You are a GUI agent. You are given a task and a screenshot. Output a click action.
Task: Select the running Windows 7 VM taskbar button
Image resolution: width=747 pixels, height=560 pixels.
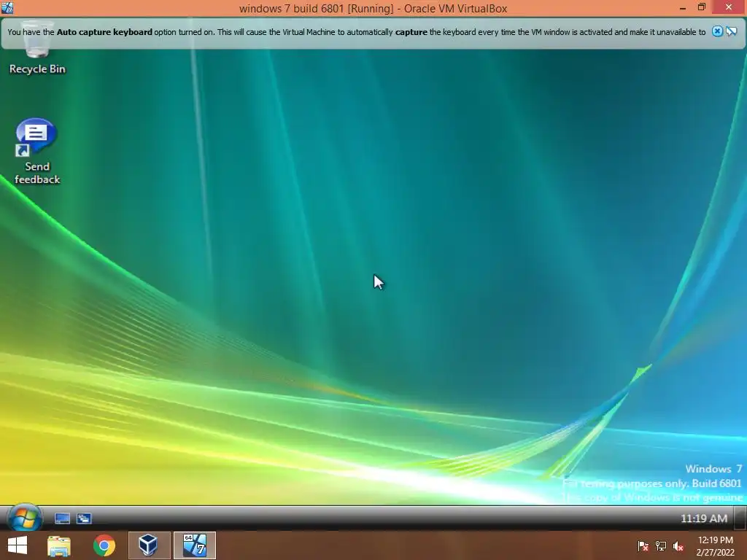coord(194,545)
